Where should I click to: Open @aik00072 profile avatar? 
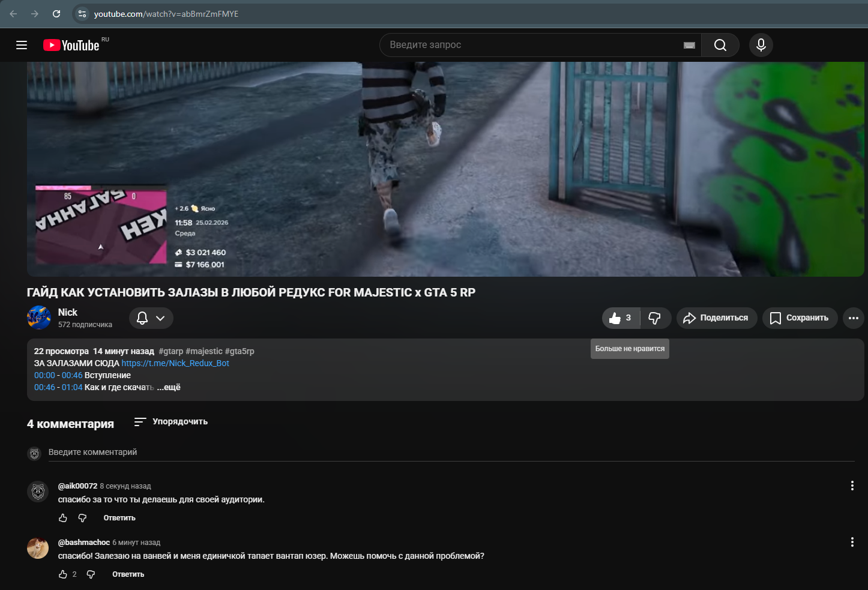(x=38, y=492)
